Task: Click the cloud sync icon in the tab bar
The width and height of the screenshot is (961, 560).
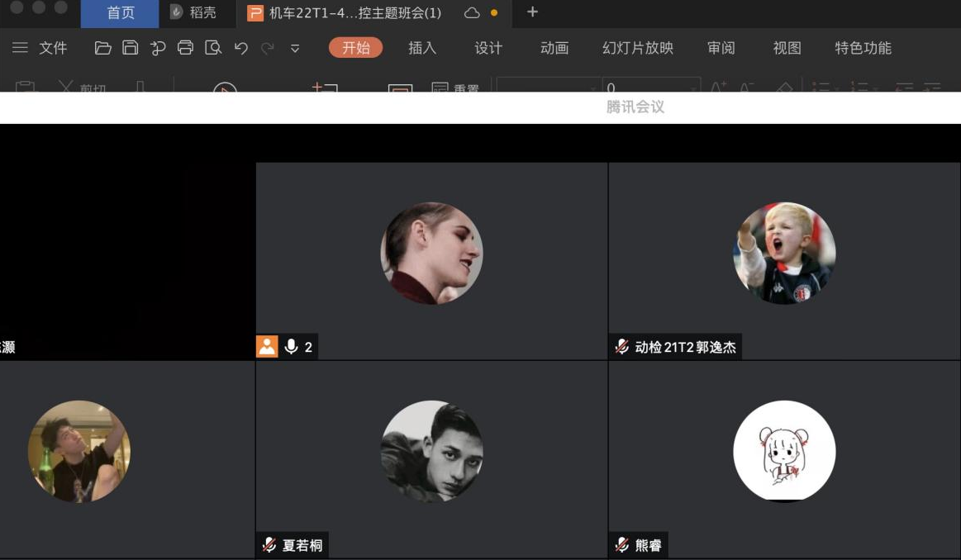Action: [x=471, y=13]
